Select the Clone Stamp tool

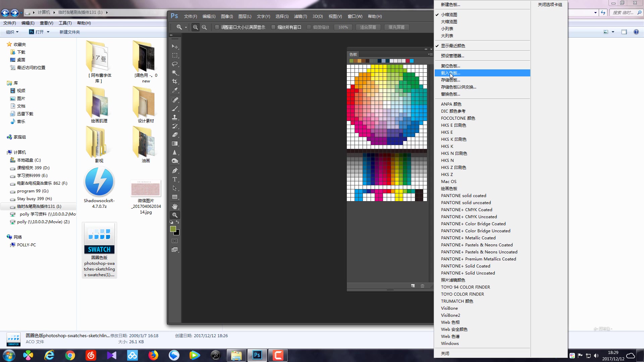tap(175, 117)
